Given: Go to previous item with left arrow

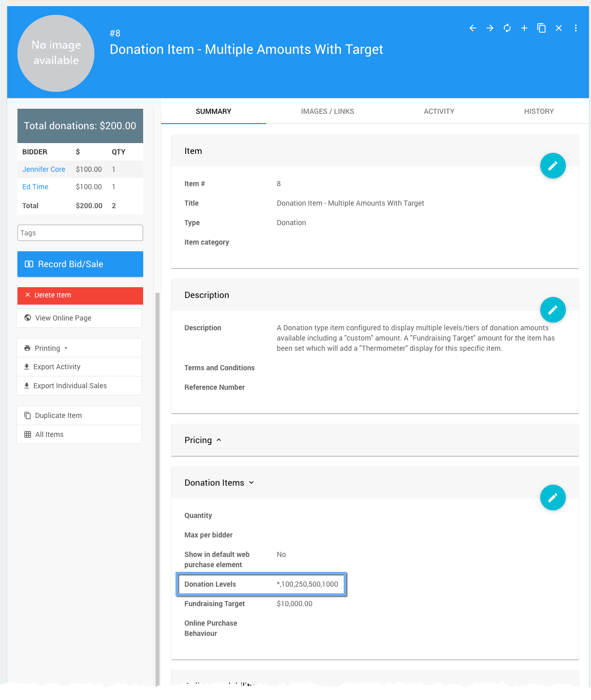Looking at the screenshot, I should (x=472, y=28).
